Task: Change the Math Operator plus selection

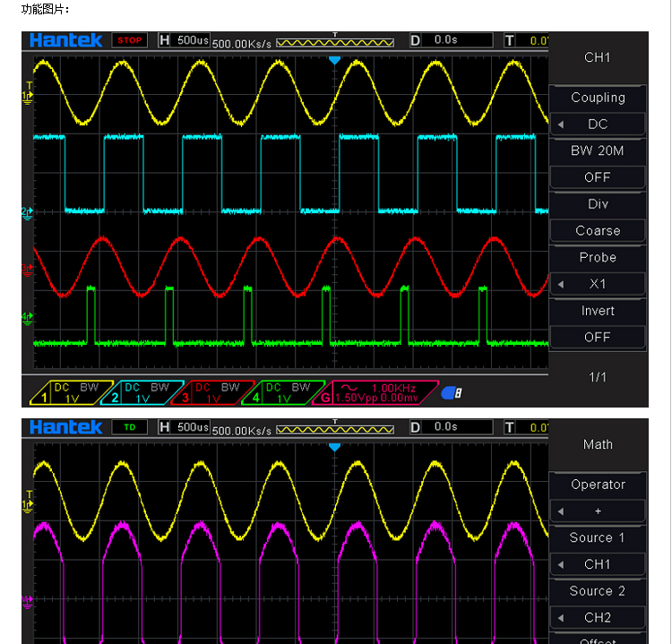Action: click(598, 511)
